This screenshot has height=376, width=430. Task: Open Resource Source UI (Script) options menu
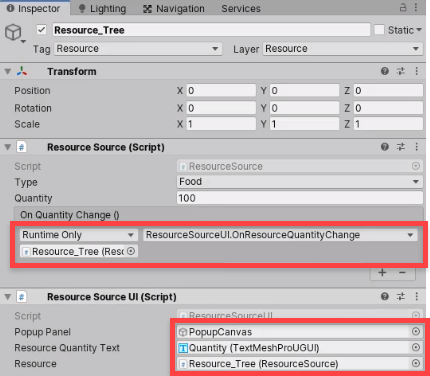tap(416, 296)
